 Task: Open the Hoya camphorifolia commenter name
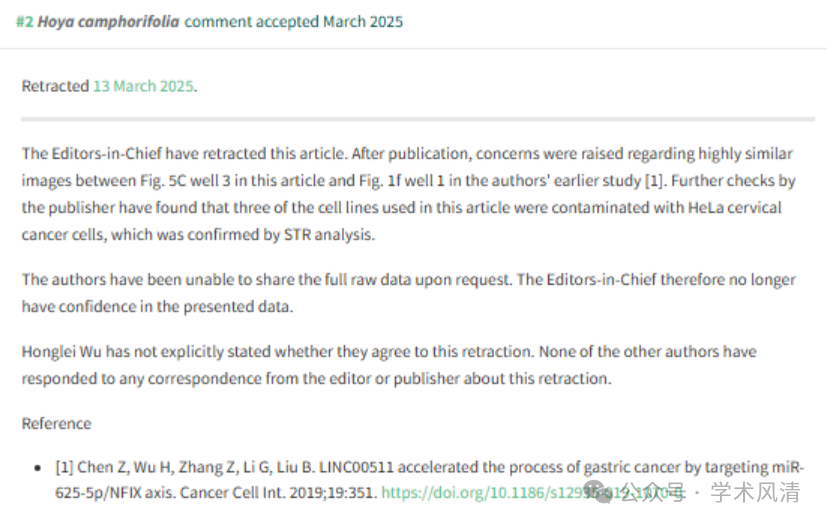click(x=108, y=22)
